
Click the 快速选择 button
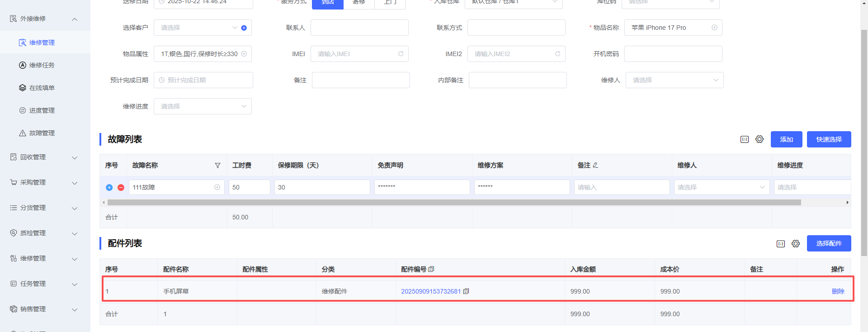point(829,139)
